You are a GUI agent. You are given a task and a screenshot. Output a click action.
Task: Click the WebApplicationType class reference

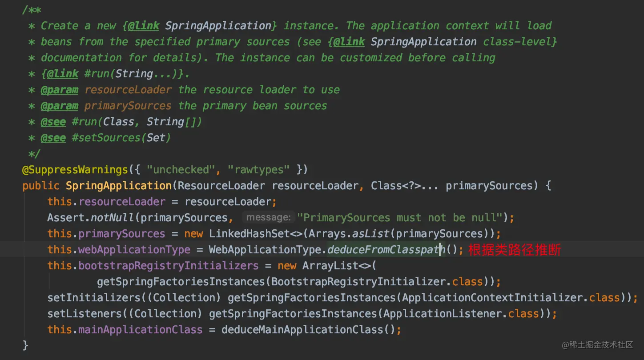coord(266,250)
